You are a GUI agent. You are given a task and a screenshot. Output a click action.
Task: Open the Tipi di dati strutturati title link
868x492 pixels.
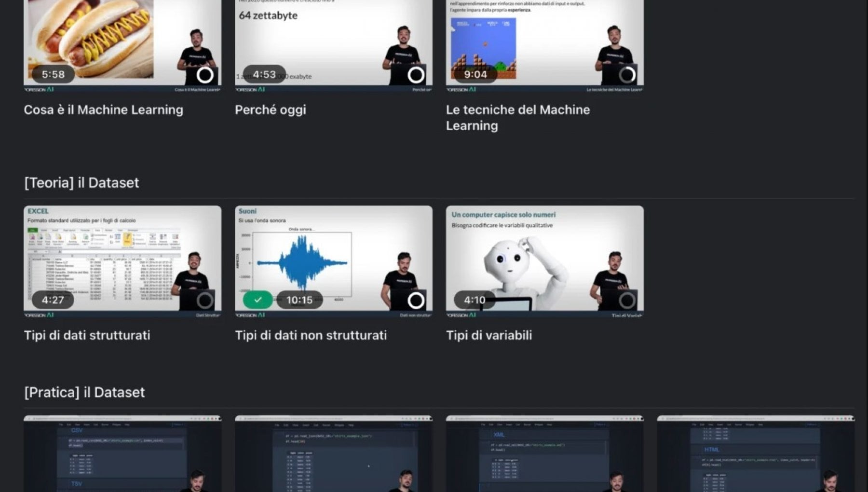coord(87,335)
